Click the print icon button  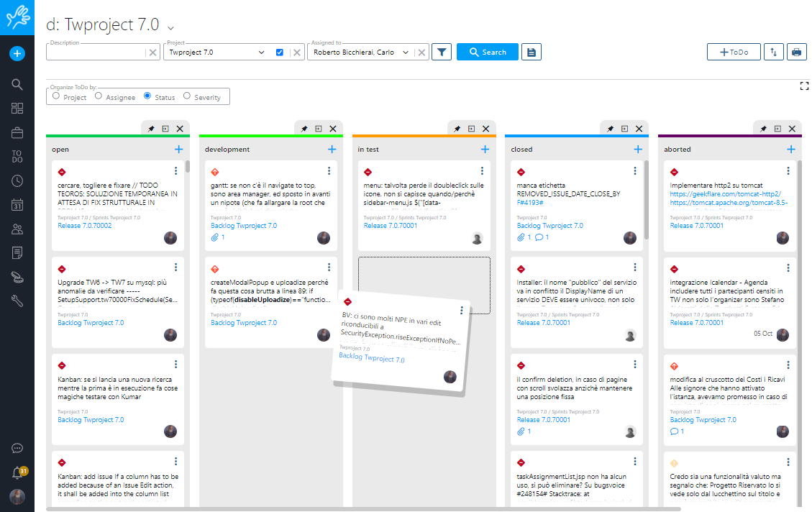pos(796,52)
